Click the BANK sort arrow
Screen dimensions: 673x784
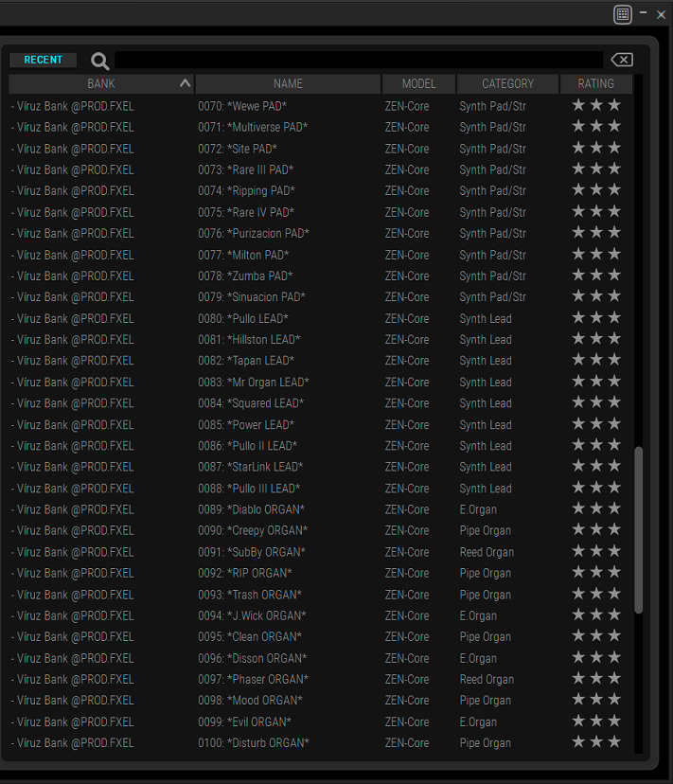point(185,83)
